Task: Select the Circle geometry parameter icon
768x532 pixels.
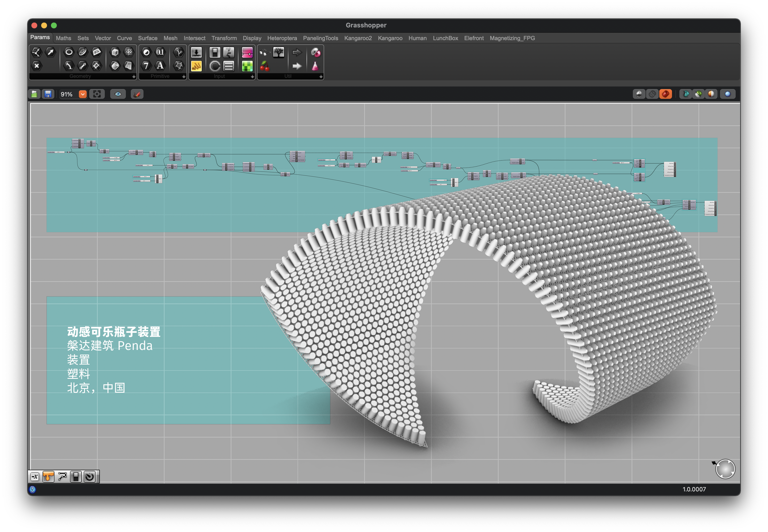Action: 69,52
